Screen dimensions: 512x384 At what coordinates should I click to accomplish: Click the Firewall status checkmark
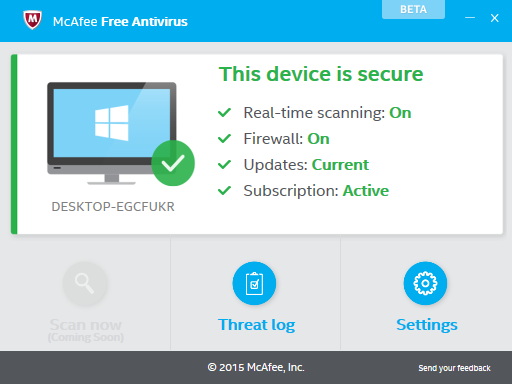point(225,139)
